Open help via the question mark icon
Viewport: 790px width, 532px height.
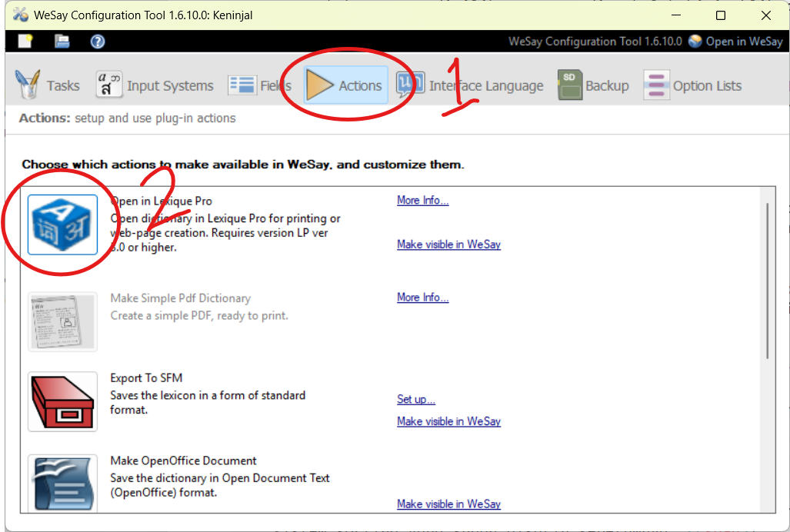[98, 42]
